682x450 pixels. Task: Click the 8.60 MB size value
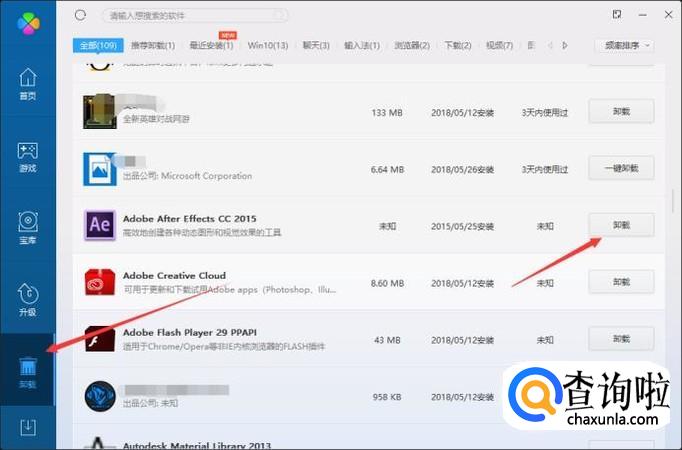pos(387,283)
